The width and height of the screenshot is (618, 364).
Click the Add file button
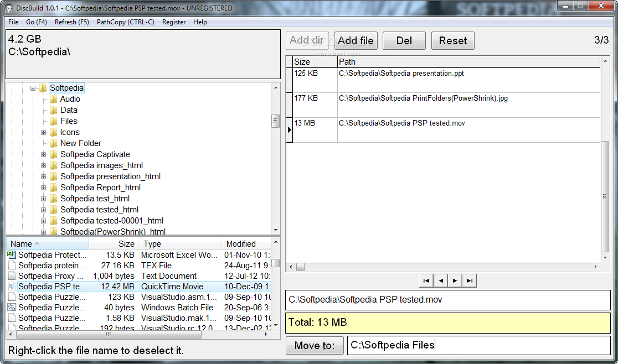(x=356, y=40)
